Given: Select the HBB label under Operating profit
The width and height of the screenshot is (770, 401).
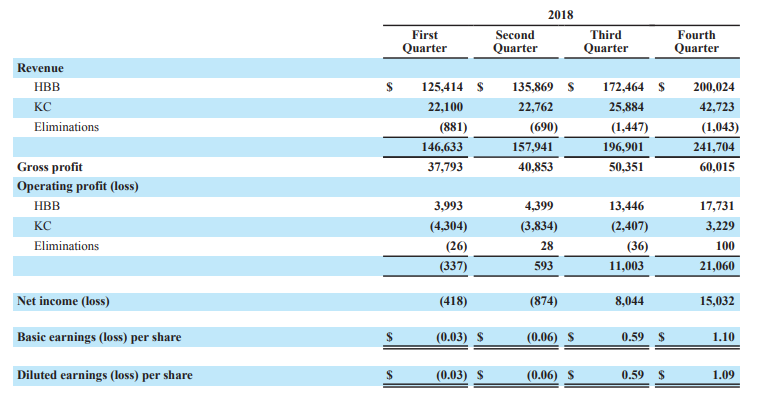Looking at the screenshot, I should 47,206.
